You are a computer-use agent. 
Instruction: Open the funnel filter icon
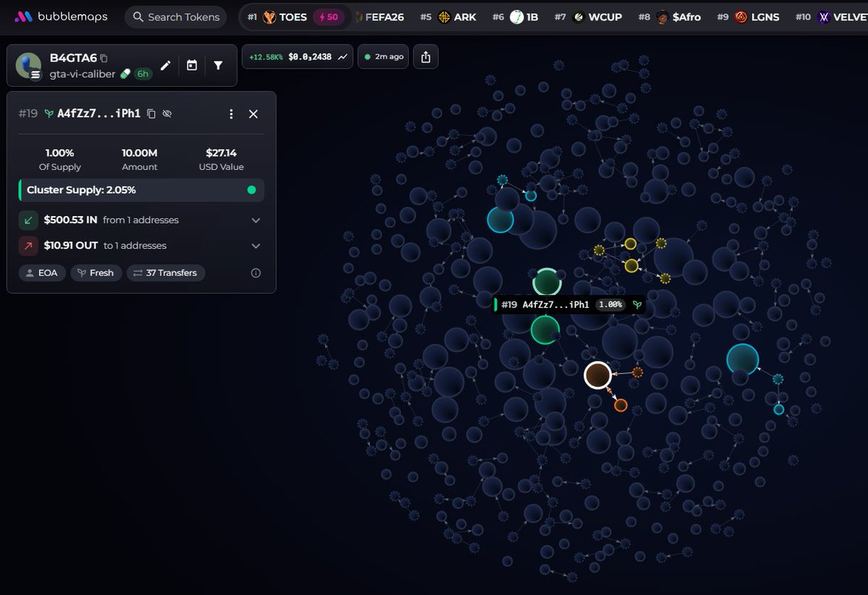218,66
